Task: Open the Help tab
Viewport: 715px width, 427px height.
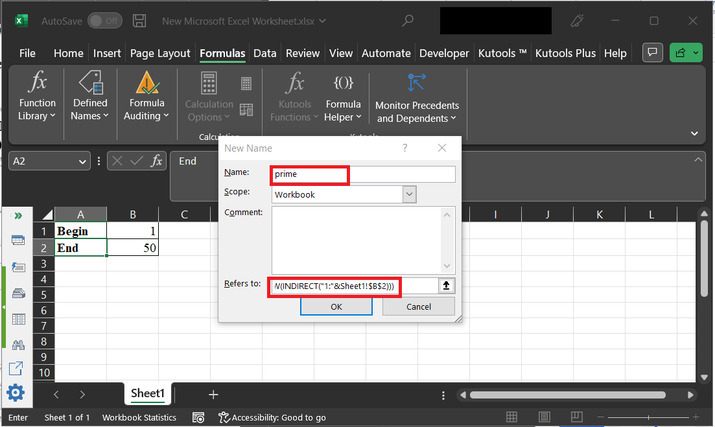Action: coord(615,53)
